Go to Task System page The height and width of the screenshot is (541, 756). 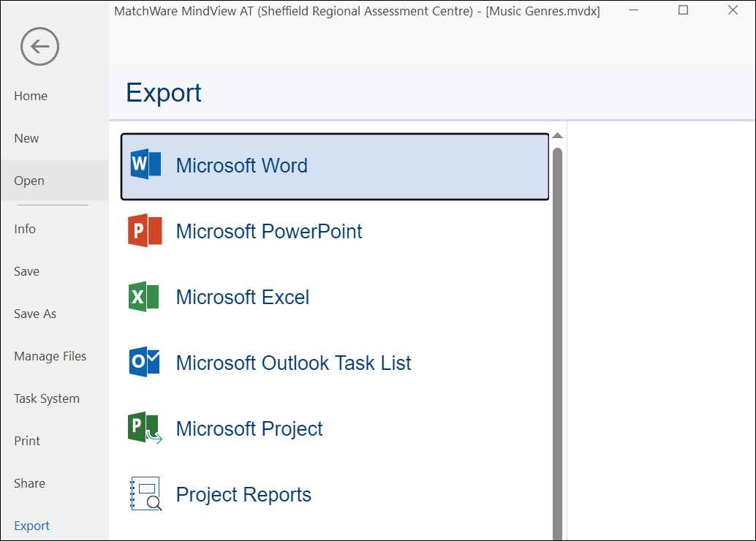(x=47, y=398)
